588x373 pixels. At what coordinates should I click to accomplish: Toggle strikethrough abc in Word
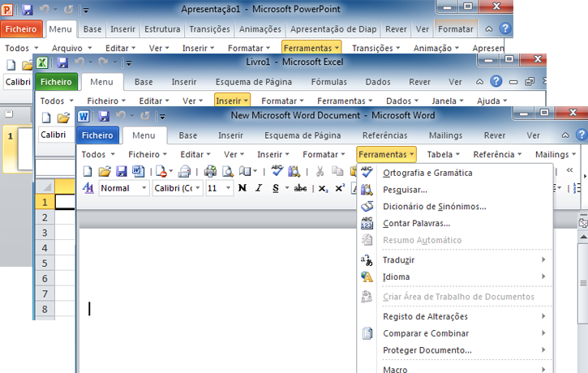(300, 188)
